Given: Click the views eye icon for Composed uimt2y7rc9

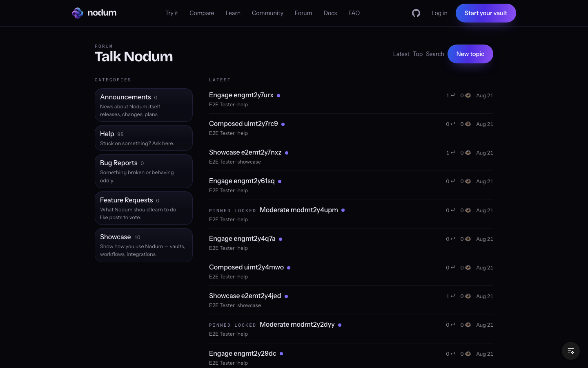Looking at the screenshot, I should 468,124.
